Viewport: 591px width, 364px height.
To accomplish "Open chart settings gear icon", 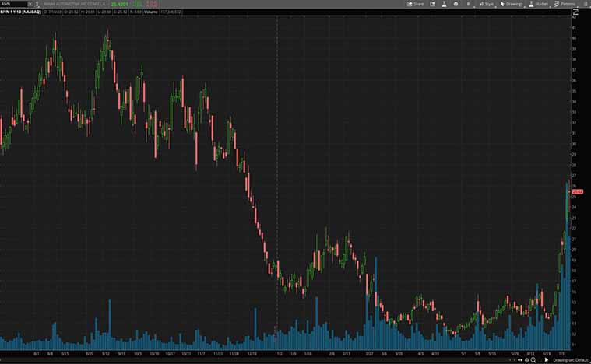I will coord(456,4).
